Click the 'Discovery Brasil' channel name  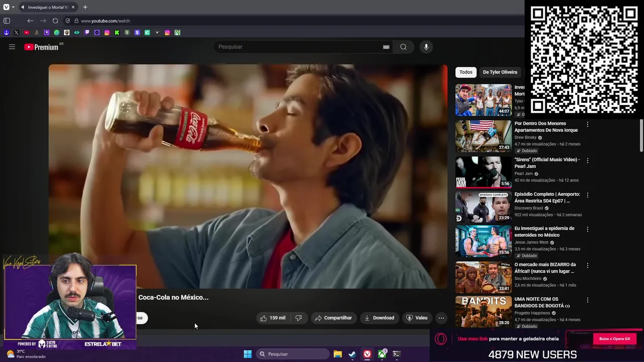pos(528,208)
